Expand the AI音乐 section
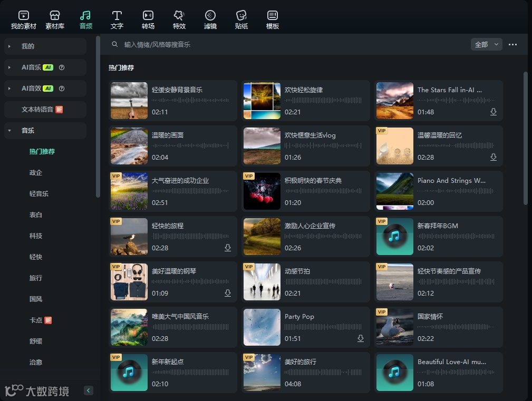The image size is (532, 401). 9,67
